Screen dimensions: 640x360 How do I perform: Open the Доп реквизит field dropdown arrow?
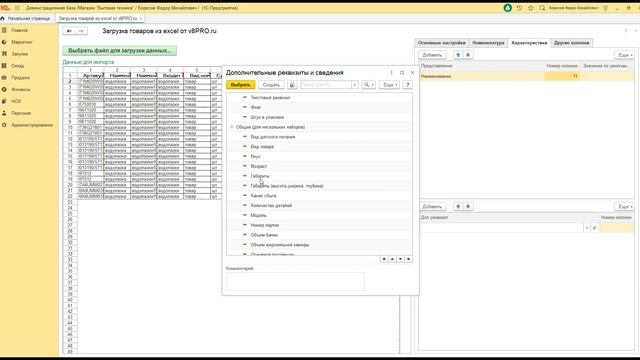pos(587,228)
